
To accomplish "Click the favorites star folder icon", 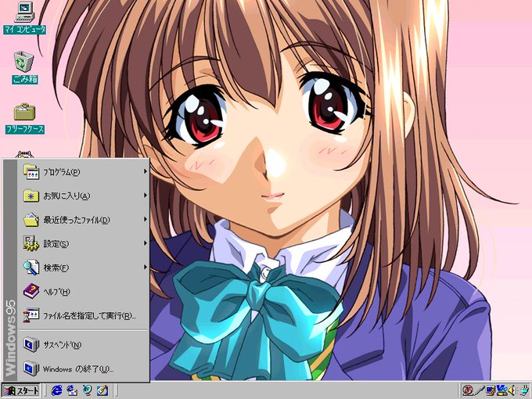I will pyautogui.click(x=31, y=196).
